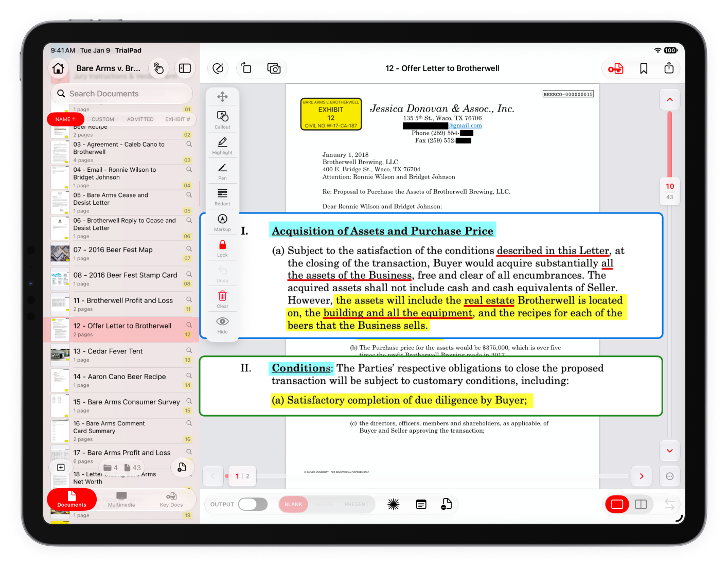Click magnifier on 13 - Cedar Fever Tent
This screenshot has height=571, width=728.
click(189, 350)
